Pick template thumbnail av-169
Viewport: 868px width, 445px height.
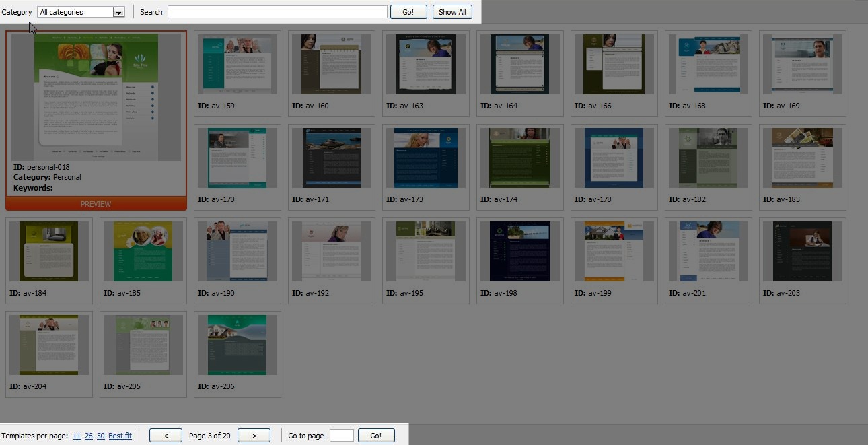[802, 65]
